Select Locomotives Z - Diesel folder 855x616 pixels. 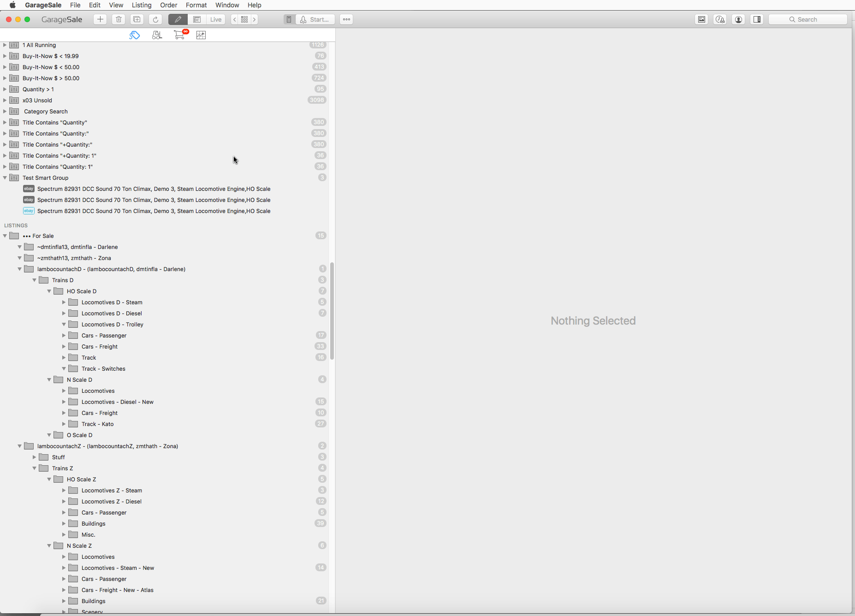164,501
